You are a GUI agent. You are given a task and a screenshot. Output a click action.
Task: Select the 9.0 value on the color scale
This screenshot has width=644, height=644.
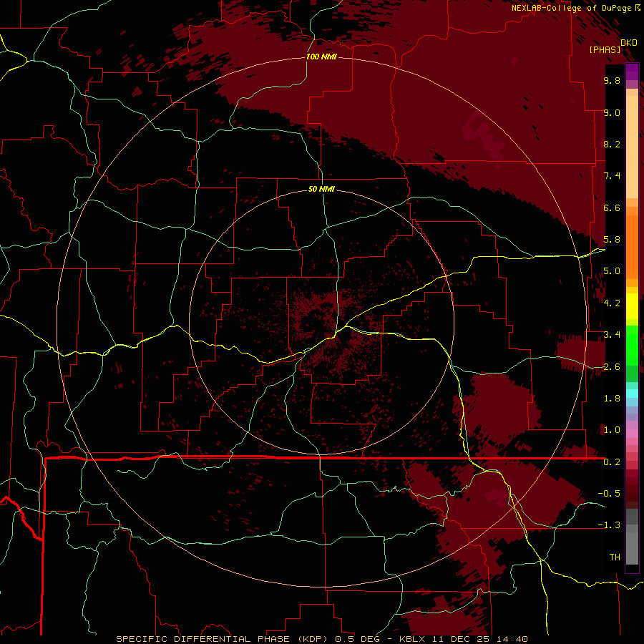click(612, 112)
